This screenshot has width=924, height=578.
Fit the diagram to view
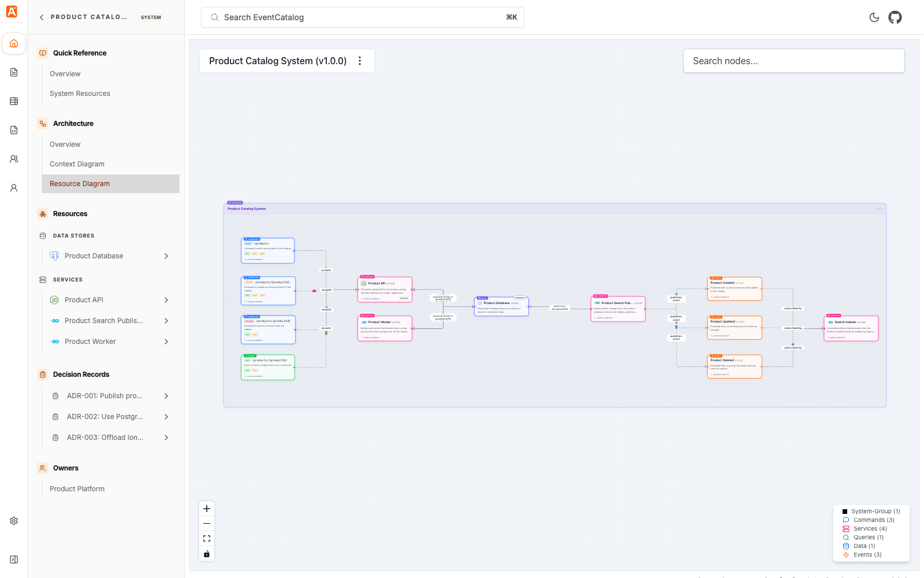[x=207, y=539]
